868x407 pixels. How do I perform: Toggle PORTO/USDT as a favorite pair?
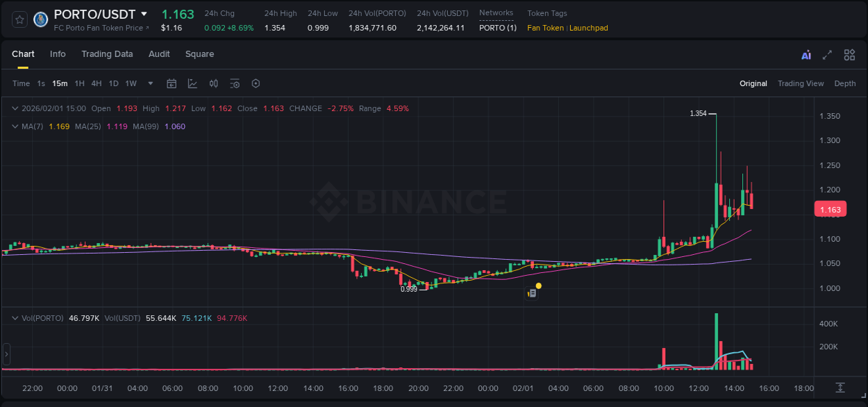pos(19,19)
